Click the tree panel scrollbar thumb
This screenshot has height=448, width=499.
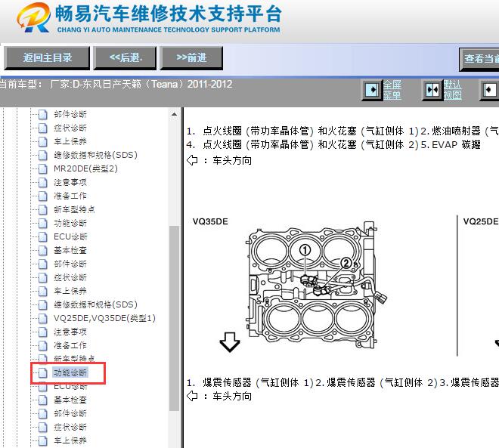(174, 318)
